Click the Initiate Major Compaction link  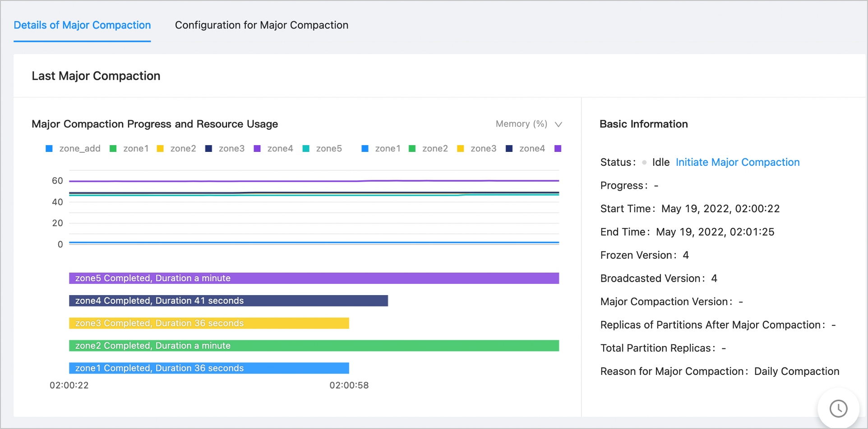(x=737, y=162)
